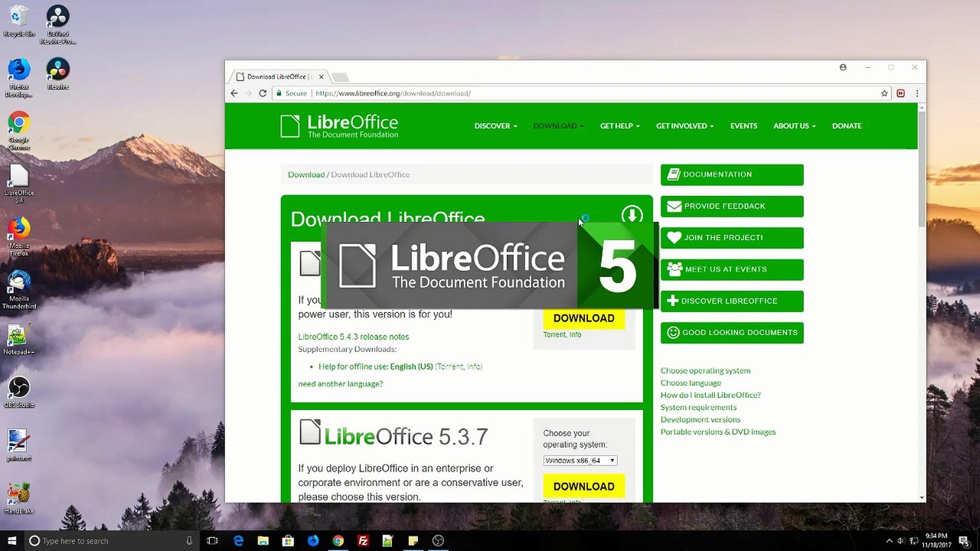Click the PROVIDE FEEDBACK sidebar button
980x551 pixels.
[x=732, y=206]
